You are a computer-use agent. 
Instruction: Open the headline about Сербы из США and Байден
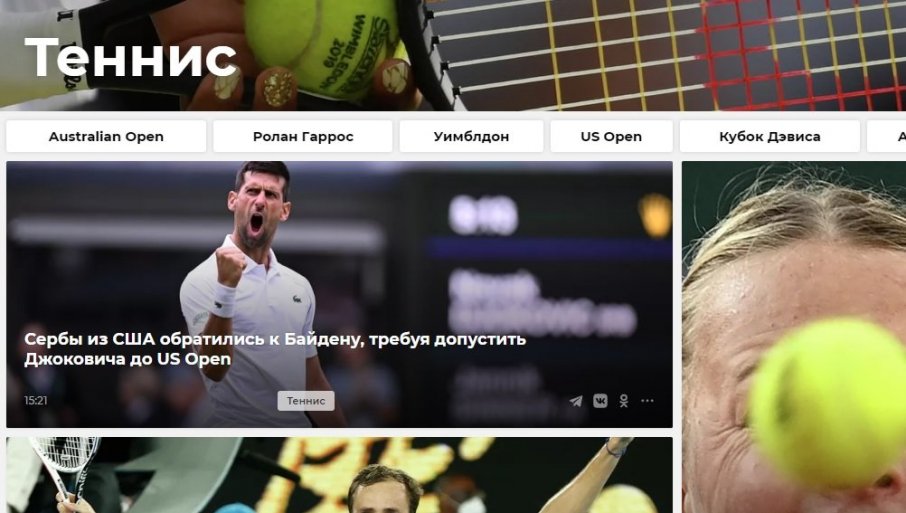click(x=275, y=348)
